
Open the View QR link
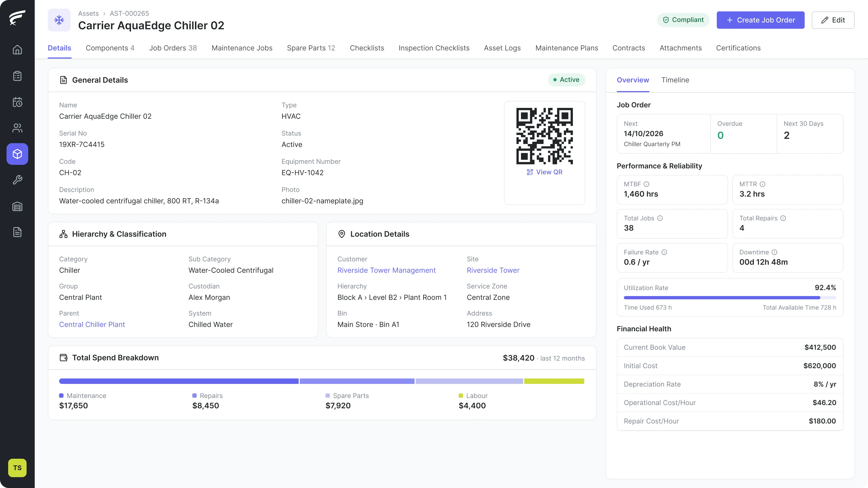[x=544, y=172]
